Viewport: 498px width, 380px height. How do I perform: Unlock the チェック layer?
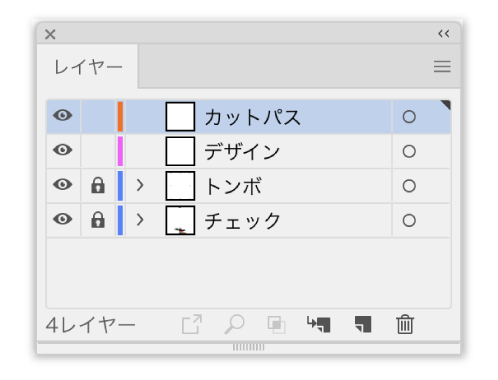(x=98, y=220)
